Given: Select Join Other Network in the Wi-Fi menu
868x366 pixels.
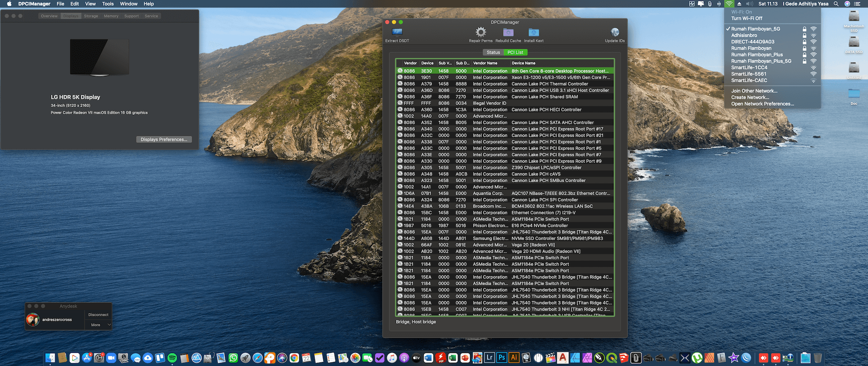Looking at the screenshot, I should 773,91.
